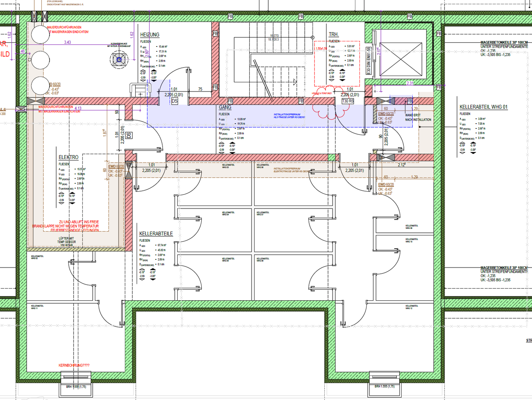
Task: Click the KELLERABTEIL WHG 01 heading
Action: point(483,107)
